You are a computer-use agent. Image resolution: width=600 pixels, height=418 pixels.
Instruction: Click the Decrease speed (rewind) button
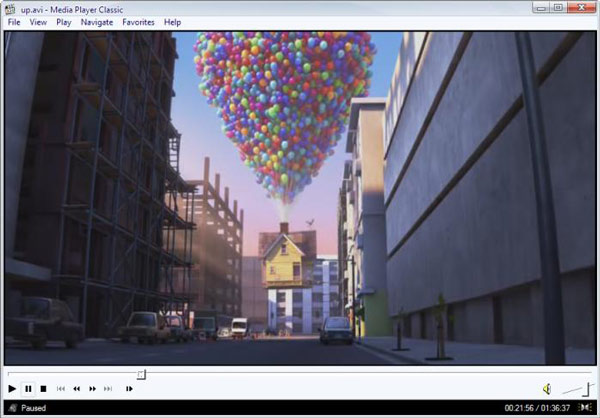tap(77, 389)
